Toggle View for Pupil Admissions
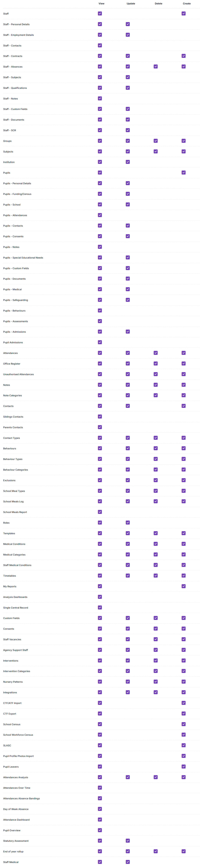 (x=100, y=342)
